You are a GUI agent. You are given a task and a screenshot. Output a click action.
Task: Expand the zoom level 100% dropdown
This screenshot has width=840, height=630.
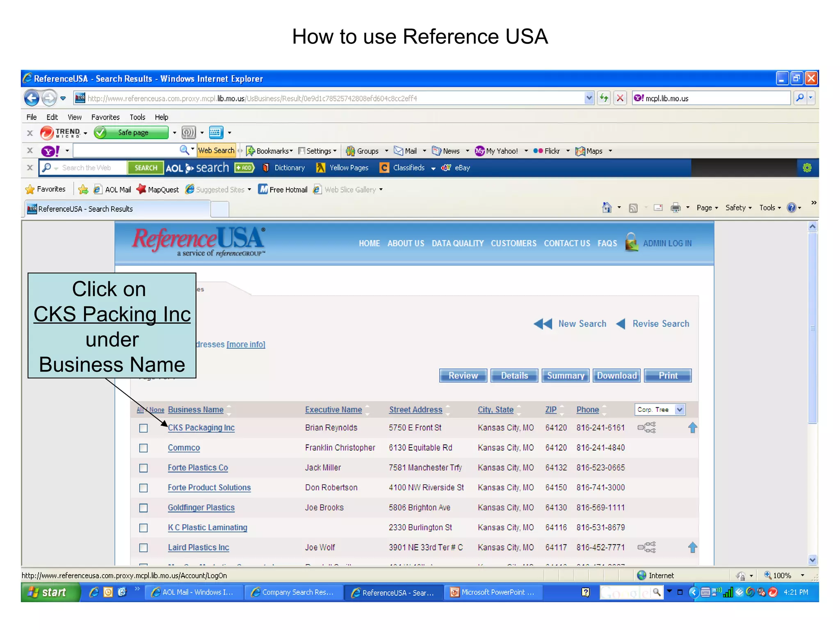coord(803,575)
